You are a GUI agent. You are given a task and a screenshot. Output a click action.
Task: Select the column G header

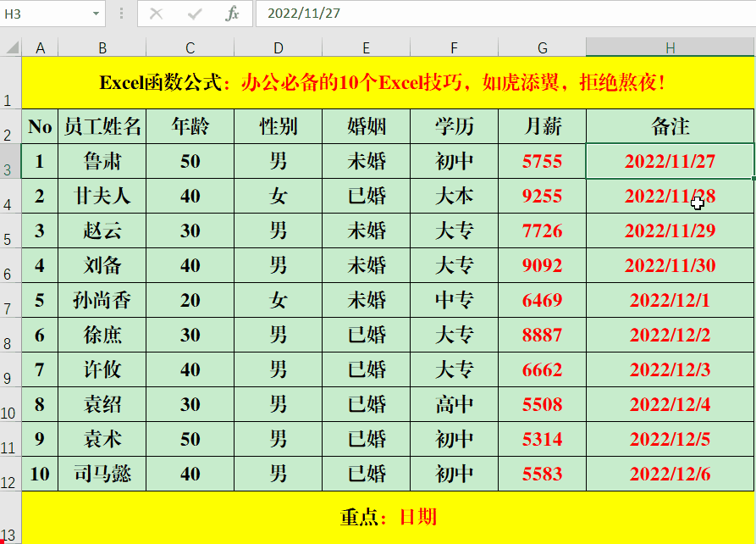point(542,48)
